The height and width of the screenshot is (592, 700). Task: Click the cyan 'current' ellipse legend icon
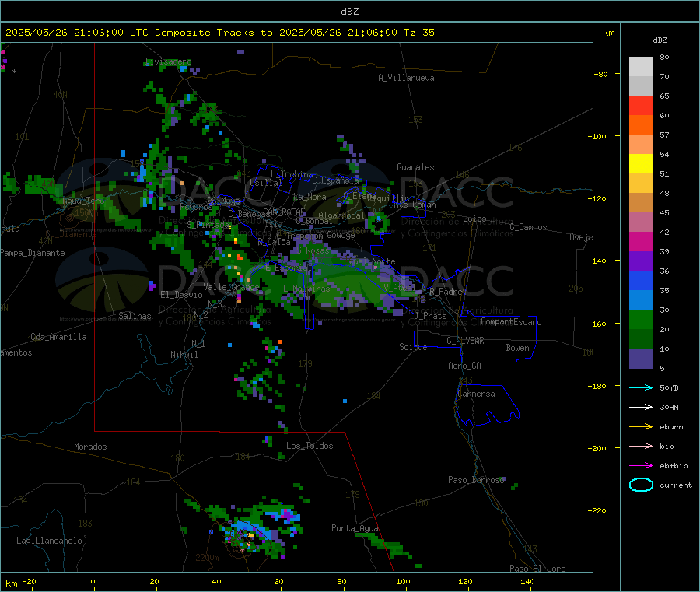pos(641,485)
